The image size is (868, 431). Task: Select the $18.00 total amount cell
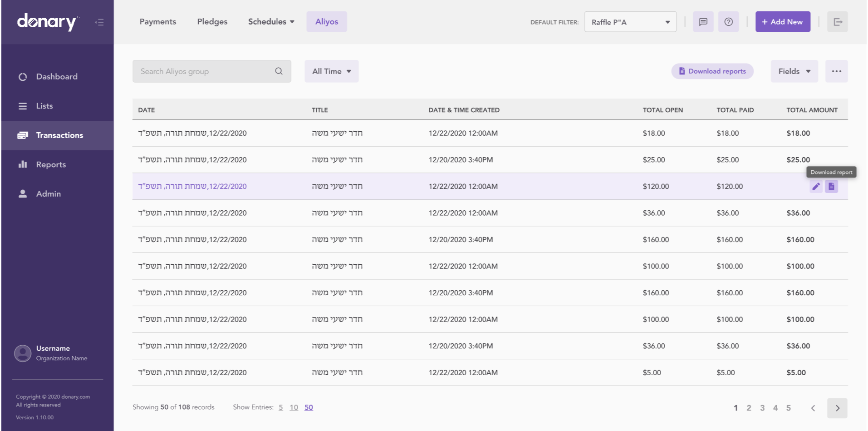coord(798,133)
